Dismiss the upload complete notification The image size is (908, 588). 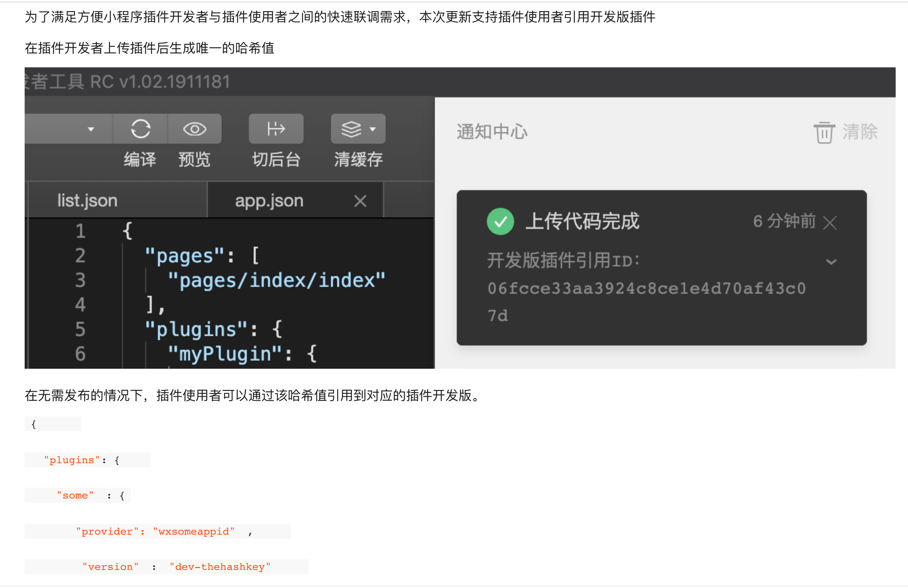pyautogui.click(x=830, y=223)
